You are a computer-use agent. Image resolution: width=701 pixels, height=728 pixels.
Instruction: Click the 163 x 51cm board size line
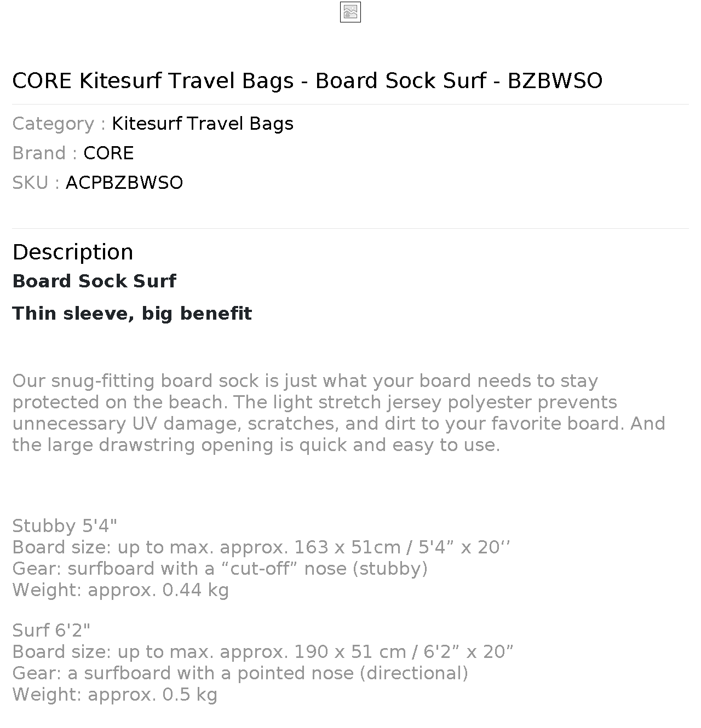(261, 547)
